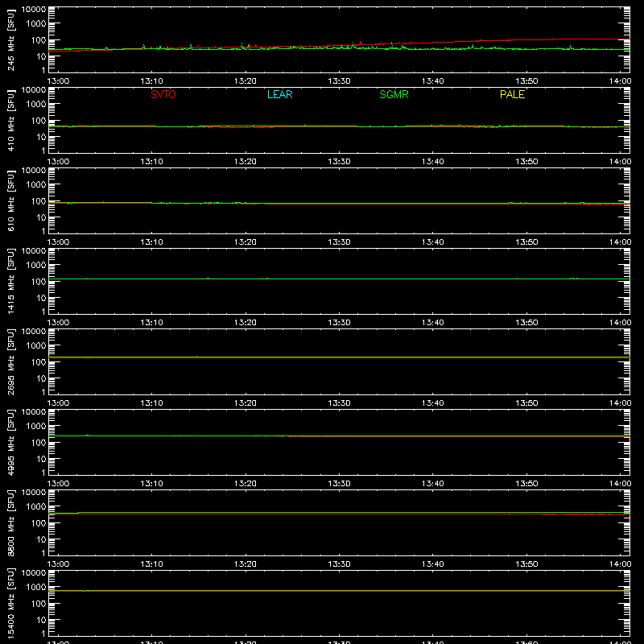Click the 1000 tick on the 15400 MHz axis
The image size is (644, 644).
pyautogui.click(x=36, y=588)
